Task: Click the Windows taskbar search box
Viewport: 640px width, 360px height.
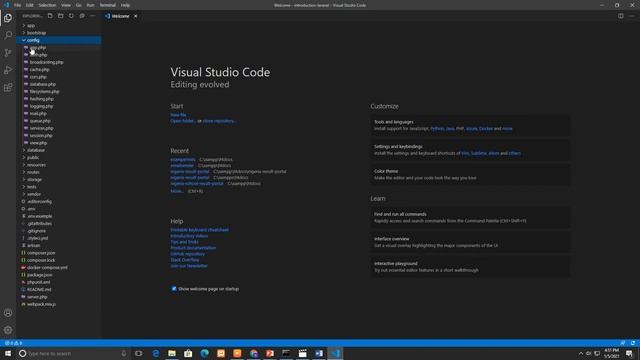Action: 74,353
